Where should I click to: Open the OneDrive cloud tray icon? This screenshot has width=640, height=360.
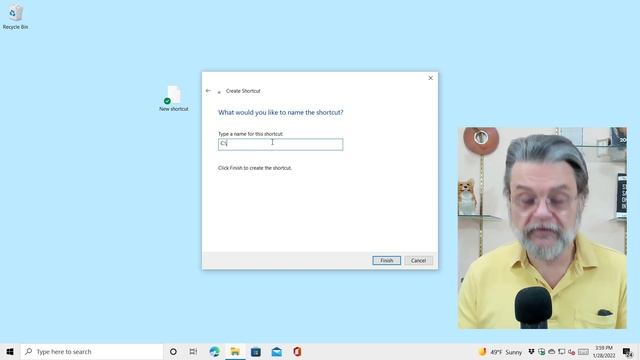click(551, 351)
